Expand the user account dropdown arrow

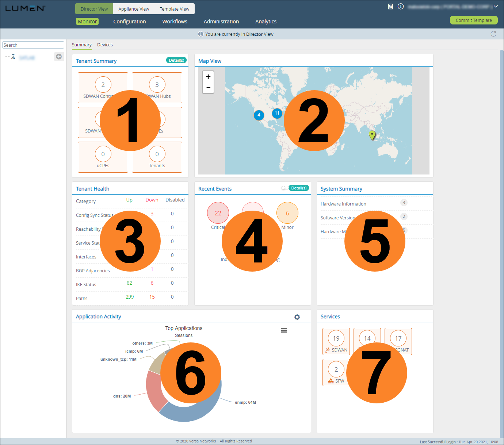point(496,7)
